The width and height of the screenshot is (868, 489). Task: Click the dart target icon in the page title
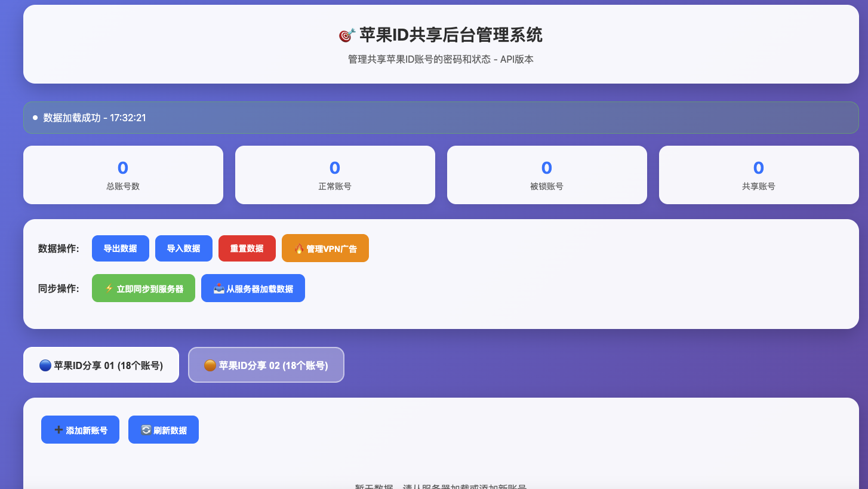pyautogui.click(x=347, y=35)
